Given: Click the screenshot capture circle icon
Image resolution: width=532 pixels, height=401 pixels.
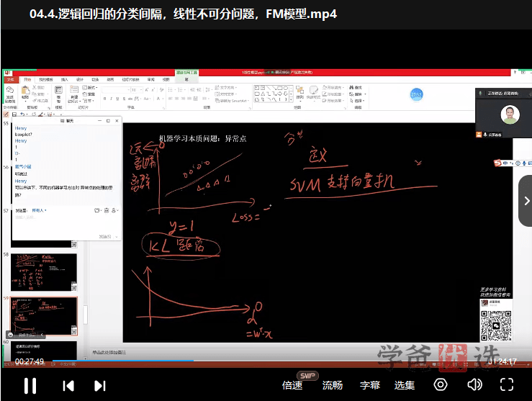Looking at the screenshot, I should point(441,384).
